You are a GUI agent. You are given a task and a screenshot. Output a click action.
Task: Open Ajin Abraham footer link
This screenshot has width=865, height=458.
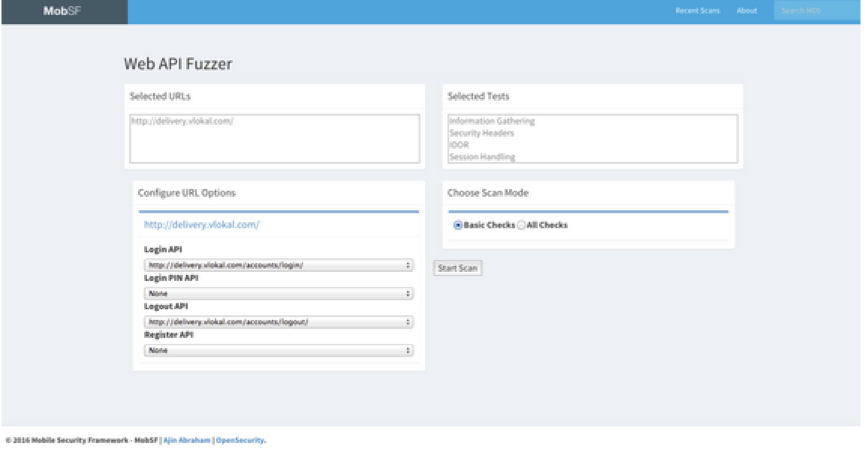(x=187, y=439)
